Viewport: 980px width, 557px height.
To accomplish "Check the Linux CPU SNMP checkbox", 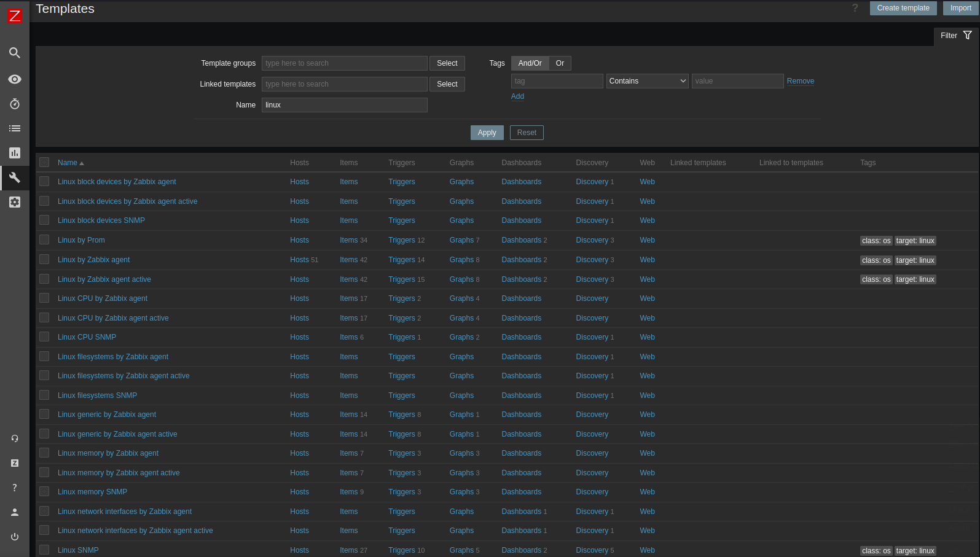I will pos(44,337).
